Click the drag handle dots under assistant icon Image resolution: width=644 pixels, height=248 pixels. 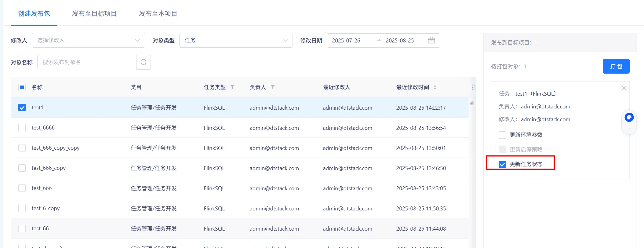coord(629,129)
